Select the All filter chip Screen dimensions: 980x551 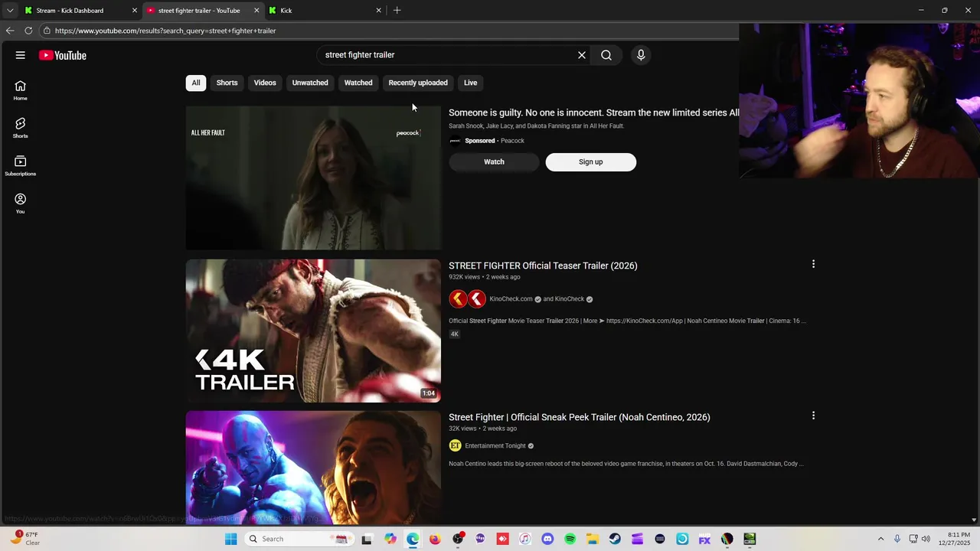196,83
